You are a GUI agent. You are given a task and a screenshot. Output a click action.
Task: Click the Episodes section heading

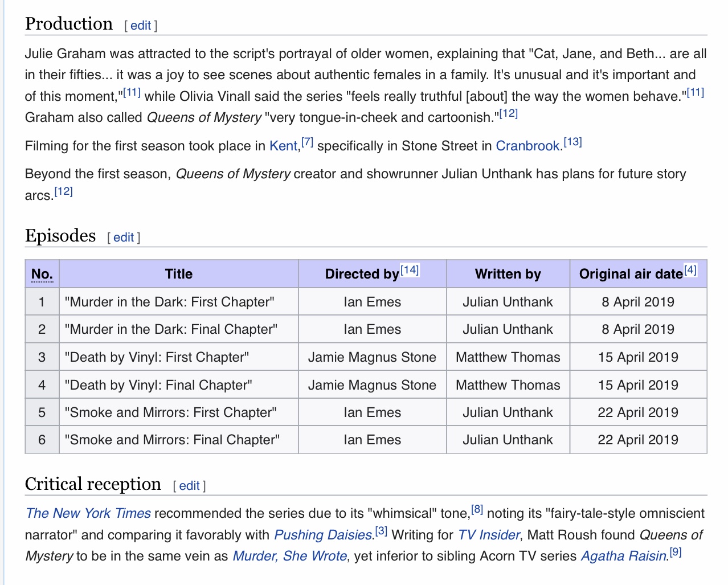click(x=60, y=236)
